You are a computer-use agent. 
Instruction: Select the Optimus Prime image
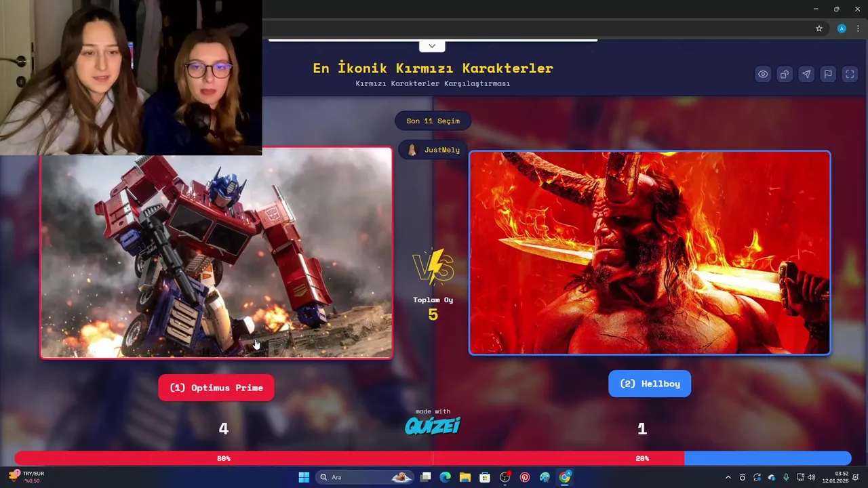point(216,253)
